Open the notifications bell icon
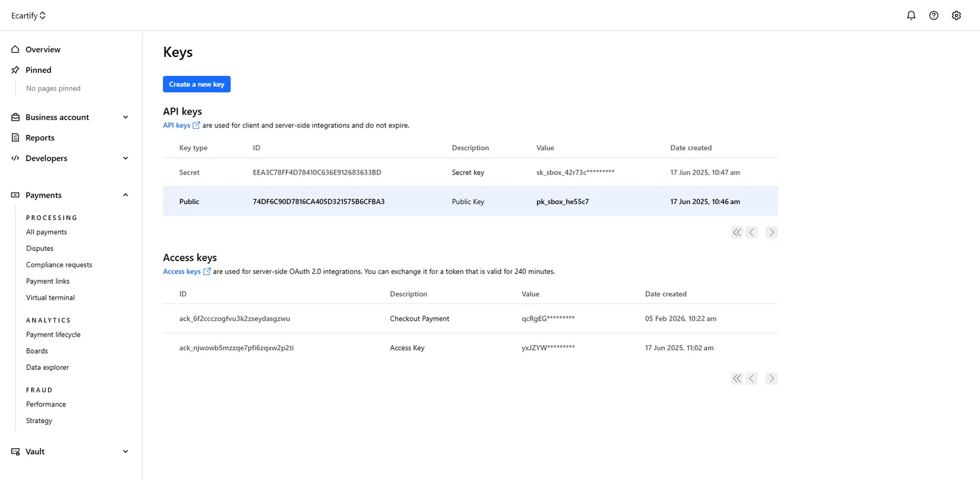This screenshot has height=480, width=980. coord(911,15)
